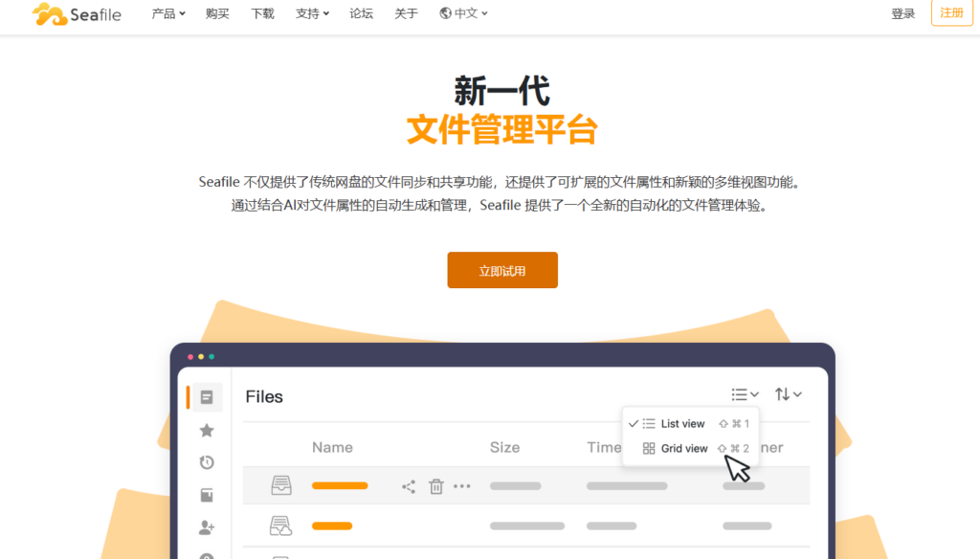The height and width of the screenshot is (559, 980).
Task: Open the sort order dropdown
Action: (x=789, y=394)
